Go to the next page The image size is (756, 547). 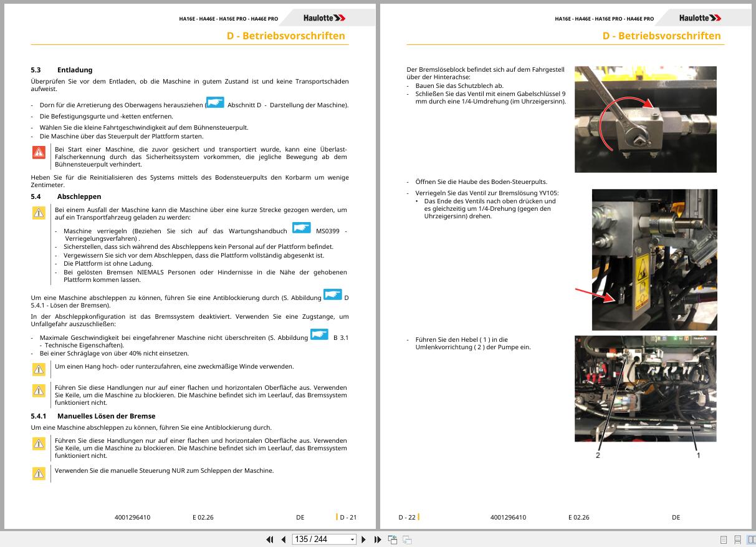point(364,540)
